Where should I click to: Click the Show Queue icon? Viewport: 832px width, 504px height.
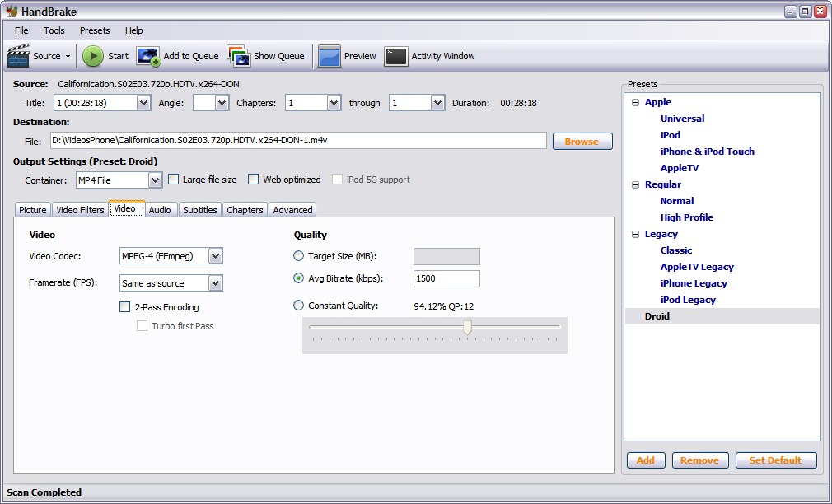[239, 56]
